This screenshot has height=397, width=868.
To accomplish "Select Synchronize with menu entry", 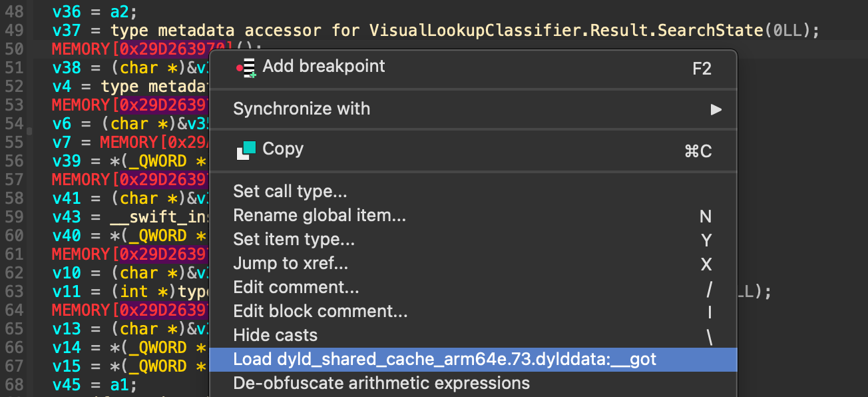I will 302,109.
